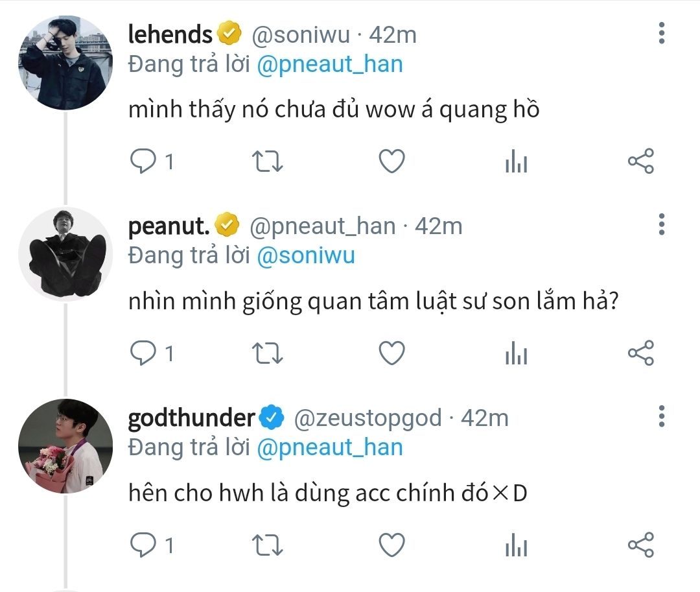Reply to peanut.'s tweet
Image resolution: width=700 pixels, height=592 pixels.
click(x=141, y=353)
